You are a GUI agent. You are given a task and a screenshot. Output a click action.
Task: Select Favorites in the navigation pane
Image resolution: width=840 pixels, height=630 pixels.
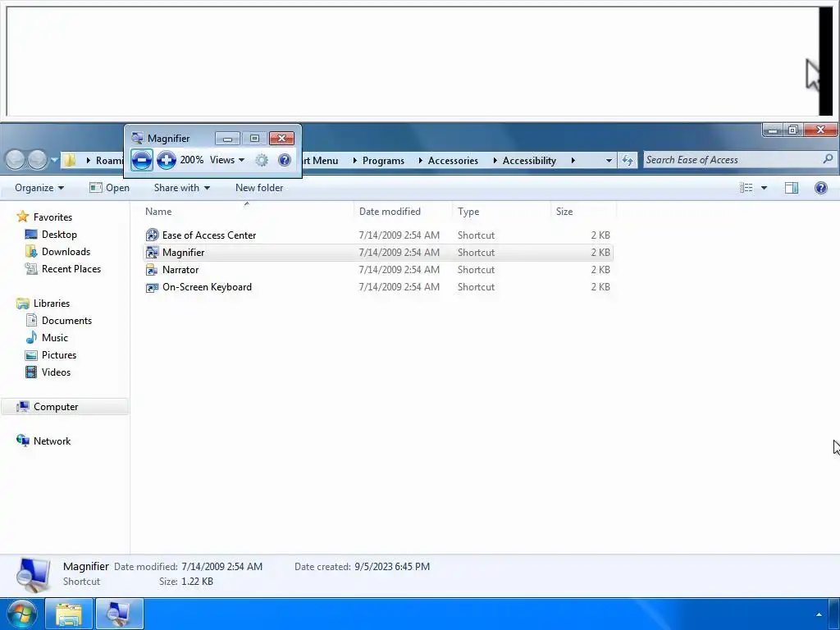[x=52, y=217]
